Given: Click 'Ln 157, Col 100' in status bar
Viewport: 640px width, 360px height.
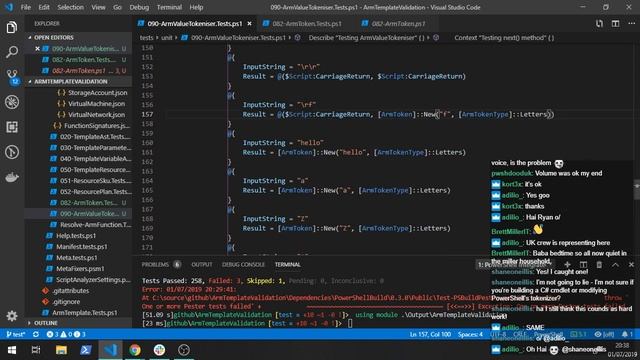Looking at the screenshot, I should pyautogui.click(x=430, y=334).
